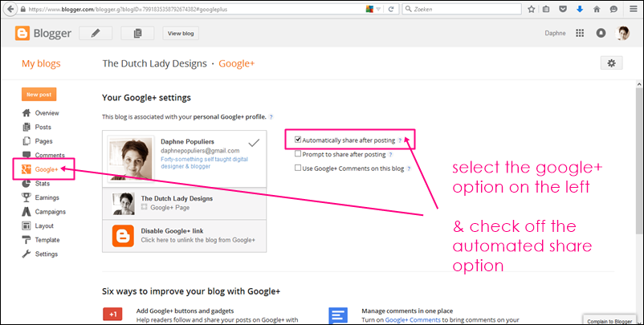Click the Posts sidebar icon
The width and height of the screenshot is (644, 325).
tap(26, 127)
